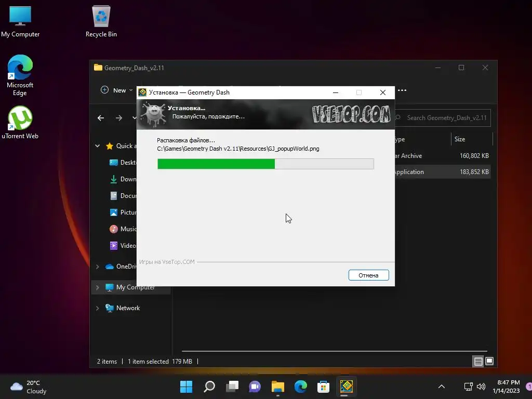Open volume control in system tray

click(481, 387)
